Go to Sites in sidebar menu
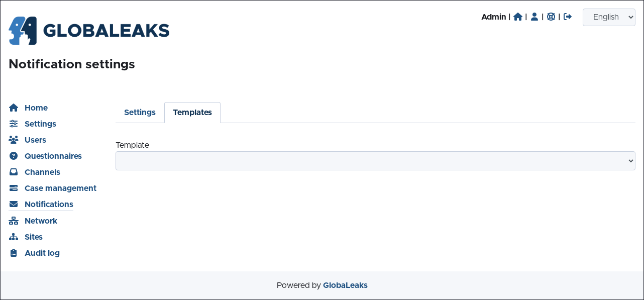 click(34, 237)
